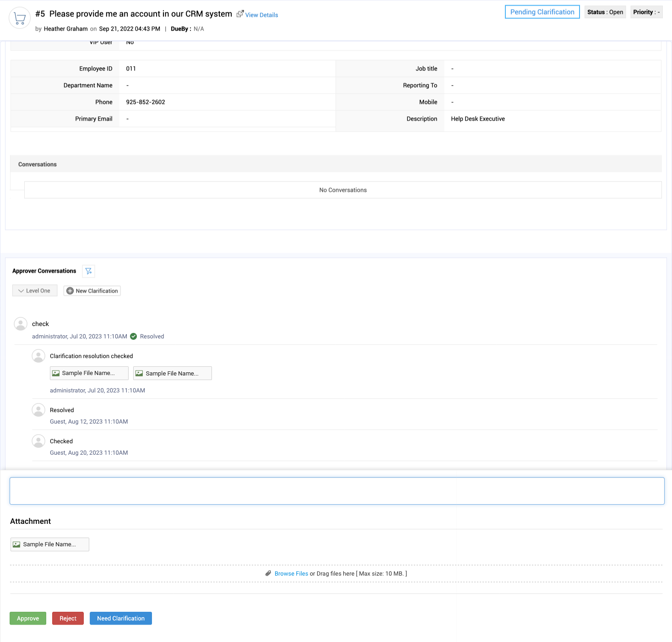This screenshot has width=672, height=642.
Task: Open the Status: Open dropdown
Action: [x=605, y=12]
